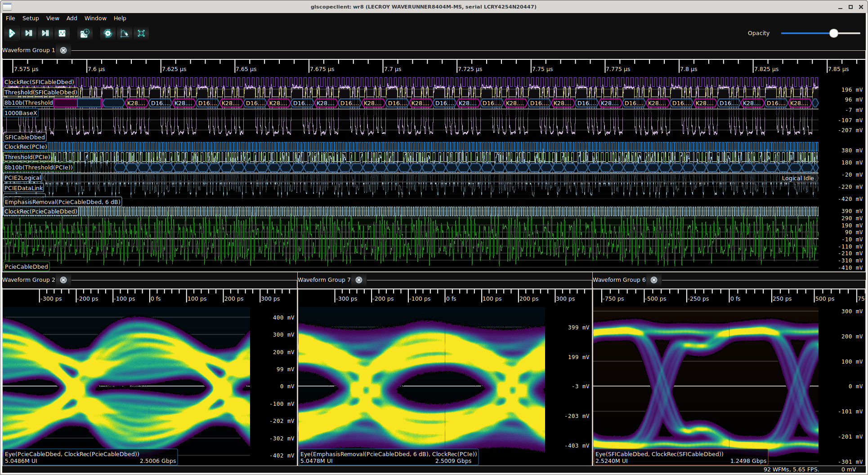Select the PCIEDataLink channel label
Screen dimensions: 868x475
[x=24, y=188]
